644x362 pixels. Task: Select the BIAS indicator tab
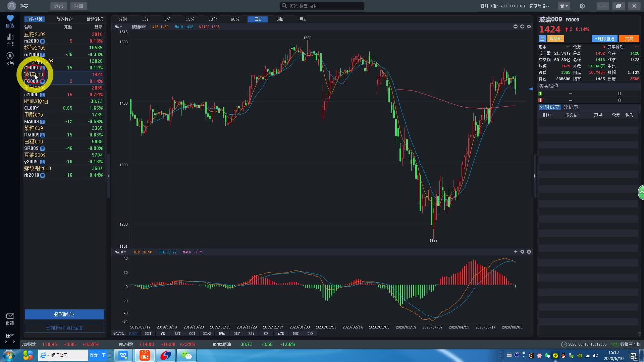tap(207, 334)
